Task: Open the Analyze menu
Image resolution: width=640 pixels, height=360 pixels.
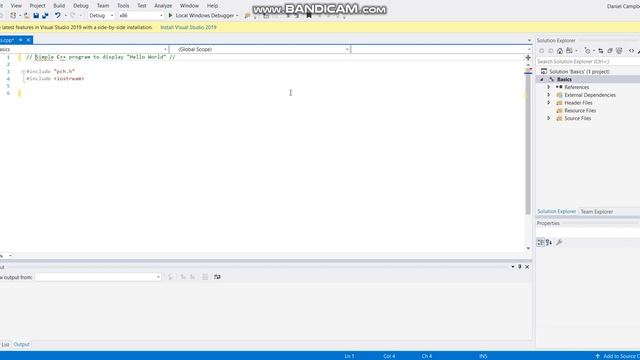Action: pyautogui.click(x=163, y=6)
